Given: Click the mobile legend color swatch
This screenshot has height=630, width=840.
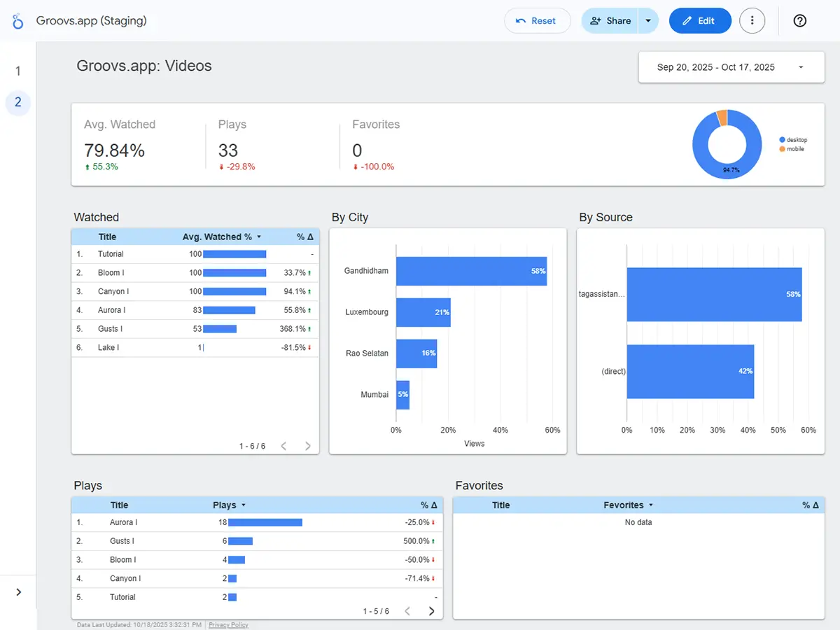Looking at the screenshot, I should pyautogui.click(x=782, y=149).
